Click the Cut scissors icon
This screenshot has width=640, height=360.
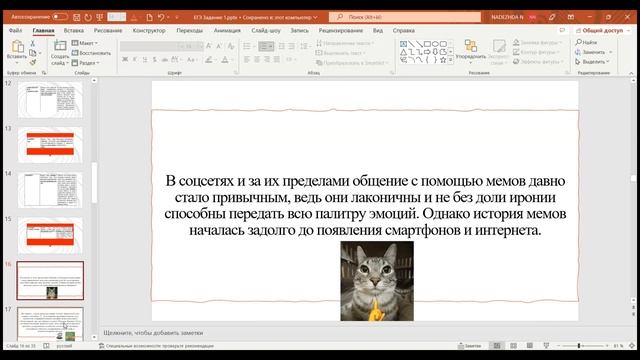pyautogui.click(x=33, y=43)
